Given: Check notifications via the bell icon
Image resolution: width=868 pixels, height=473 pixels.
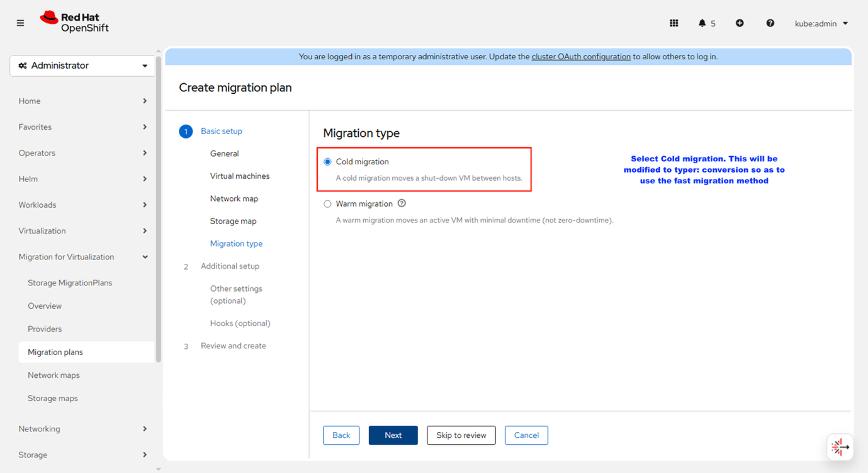Looking at the screenshot, I should (x=703, y=23).
